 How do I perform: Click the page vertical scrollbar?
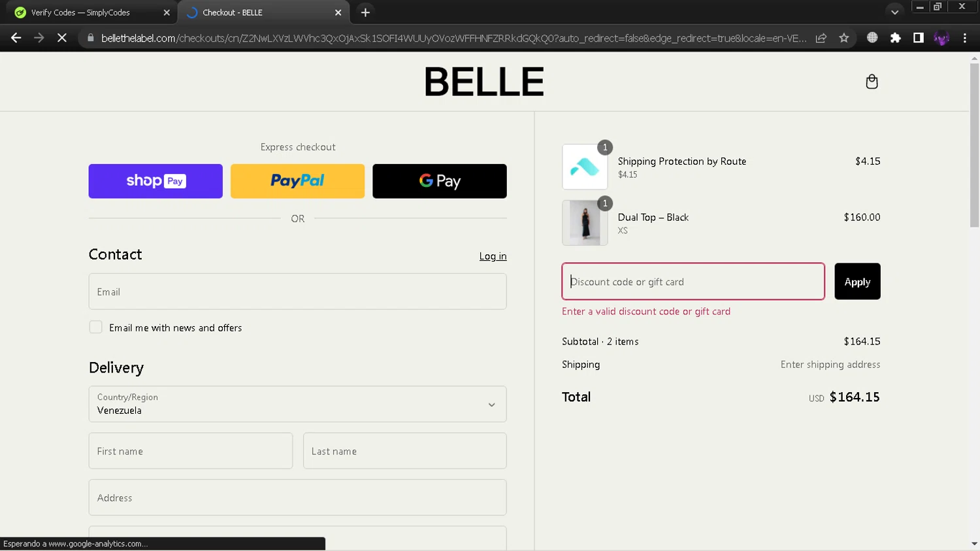974,145
